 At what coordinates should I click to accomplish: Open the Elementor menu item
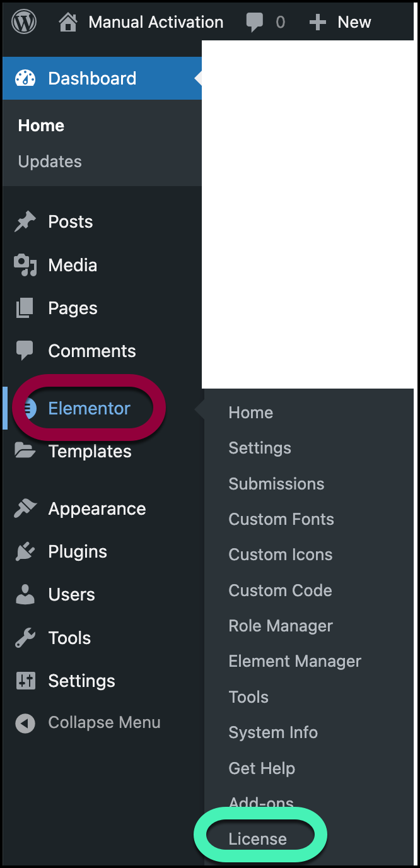[89, 408]
